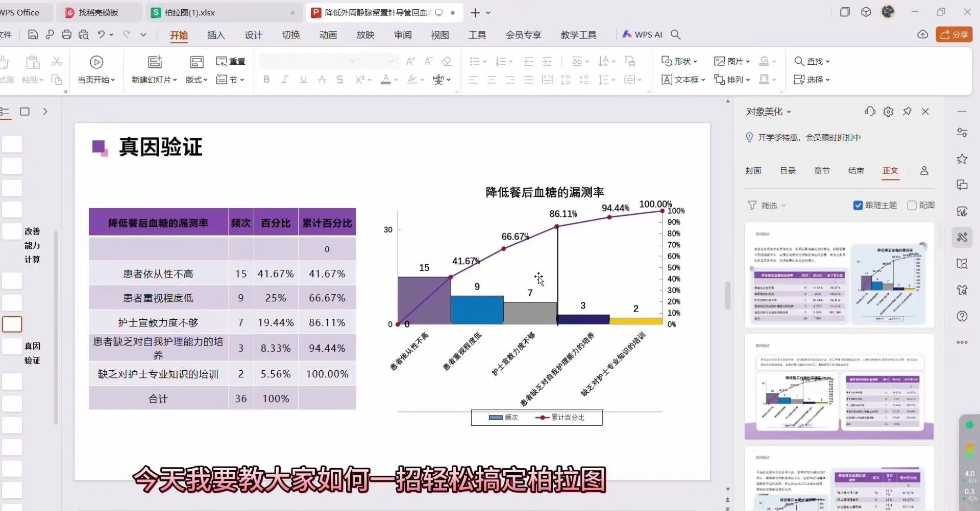The image size is (980, 511).
Task: Click the cloud sync icon near Share
Action: (x=922, y=35)
